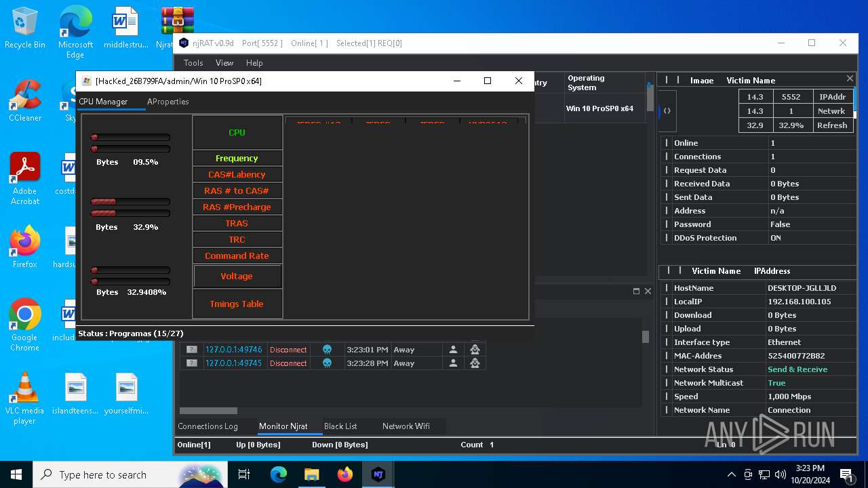
Task: Open islandteens image file on desktop
Action: [75, 394]
